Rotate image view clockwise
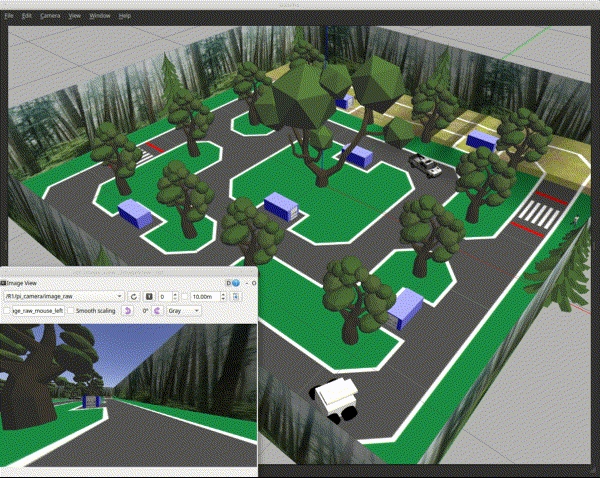600x478 pixels. pyautogui.click(x=157, y=311)
